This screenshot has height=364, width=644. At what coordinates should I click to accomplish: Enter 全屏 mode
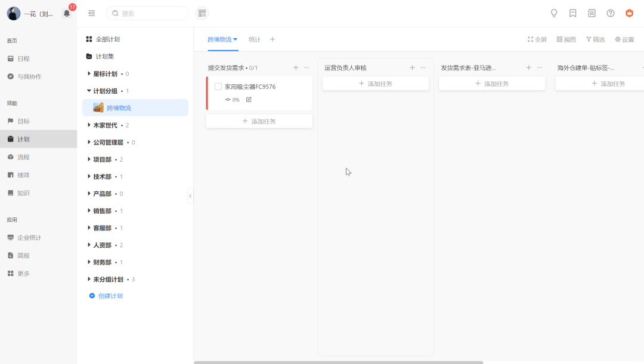(x=537, y=39)
